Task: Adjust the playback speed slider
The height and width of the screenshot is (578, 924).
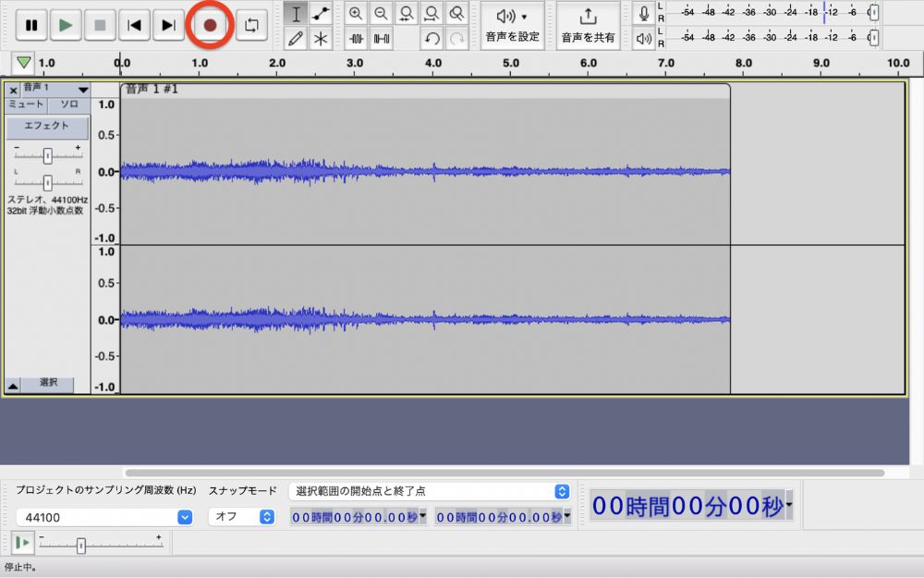Action: pos(81,546)
